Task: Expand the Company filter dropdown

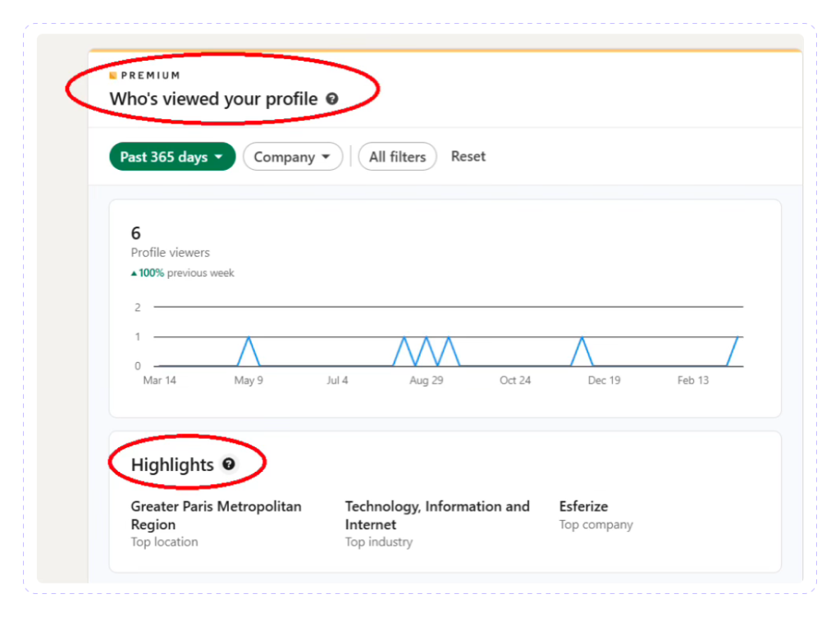Action: [x=292, y=157]
